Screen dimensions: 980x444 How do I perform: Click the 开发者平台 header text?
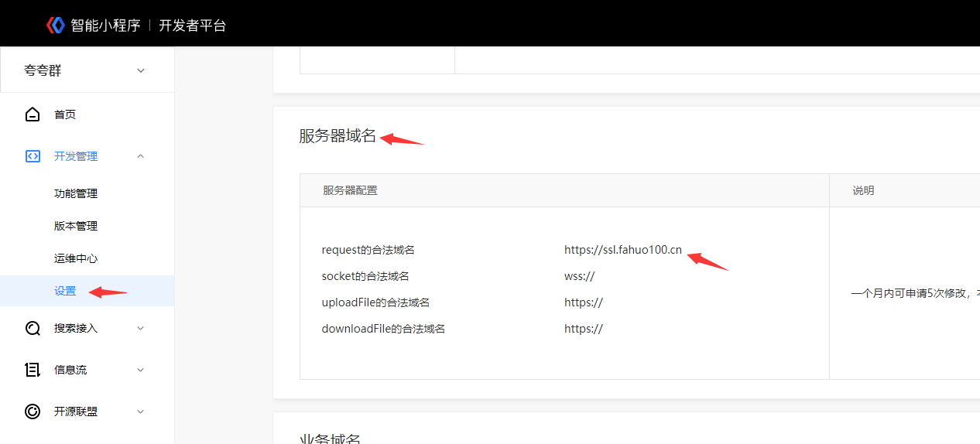coord(193,25)
